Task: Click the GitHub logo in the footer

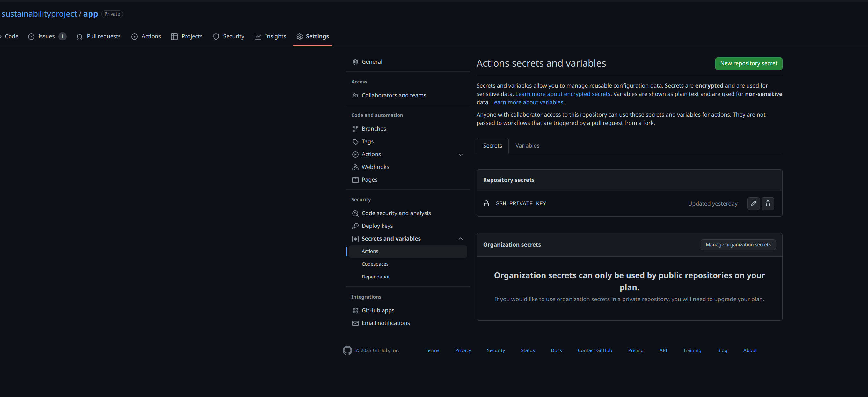Action: point(347,350)
